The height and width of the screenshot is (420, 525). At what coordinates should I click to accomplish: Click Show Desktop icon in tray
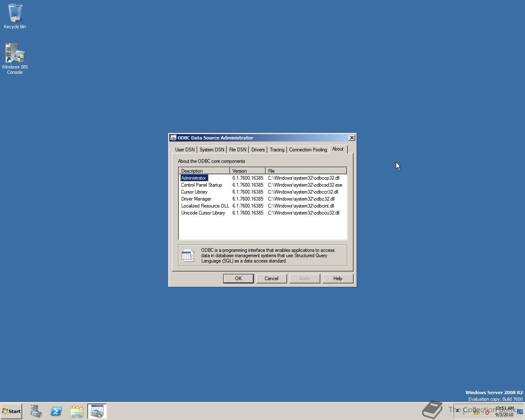coord(520,411)
